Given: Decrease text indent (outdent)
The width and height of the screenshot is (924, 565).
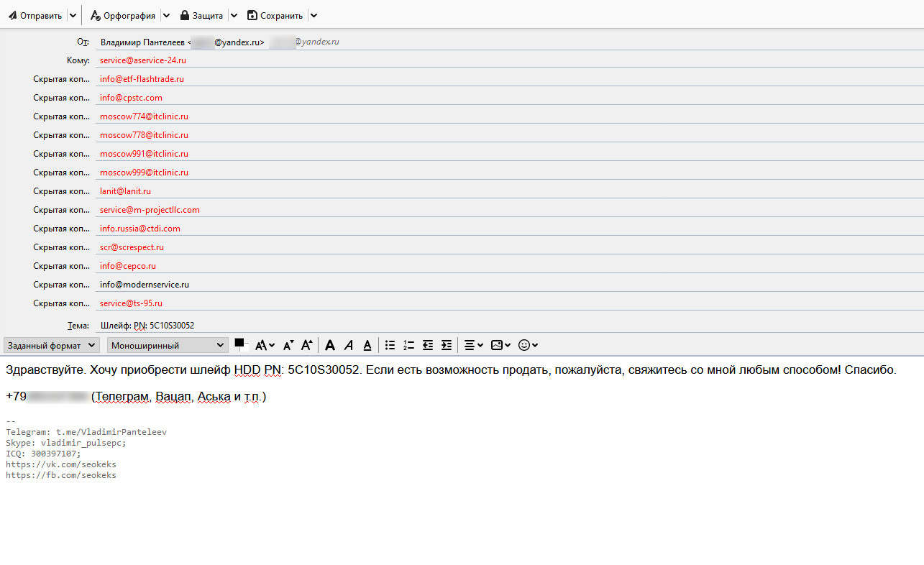Looking at the screenshot, I should pyautogui.click(x=428, y=345).
